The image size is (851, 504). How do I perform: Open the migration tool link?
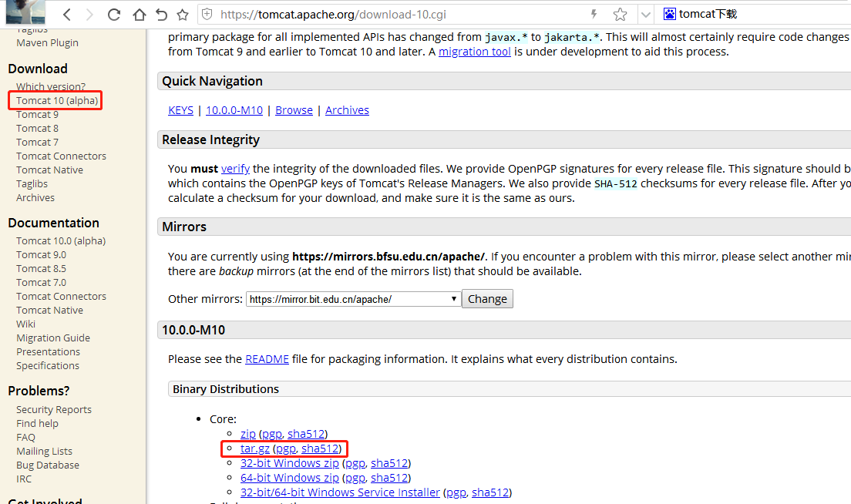pos(474,52)
